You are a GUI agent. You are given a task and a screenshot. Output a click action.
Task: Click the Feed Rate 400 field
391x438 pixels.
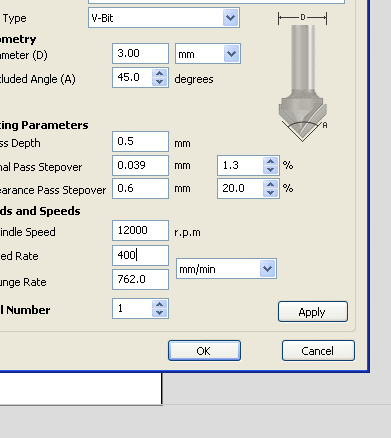[140, 255]
